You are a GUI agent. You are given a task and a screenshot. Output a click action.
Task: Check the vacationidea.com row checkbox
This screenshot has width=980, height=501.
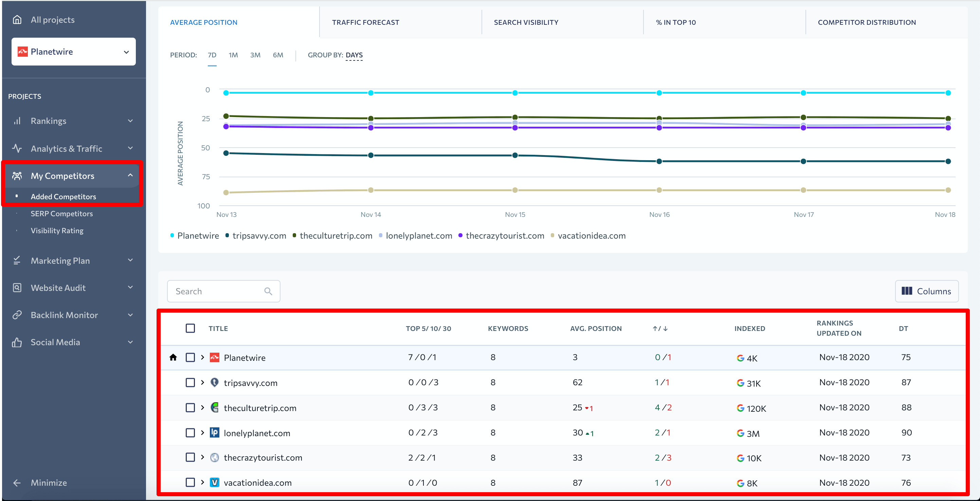coord(190,482)
